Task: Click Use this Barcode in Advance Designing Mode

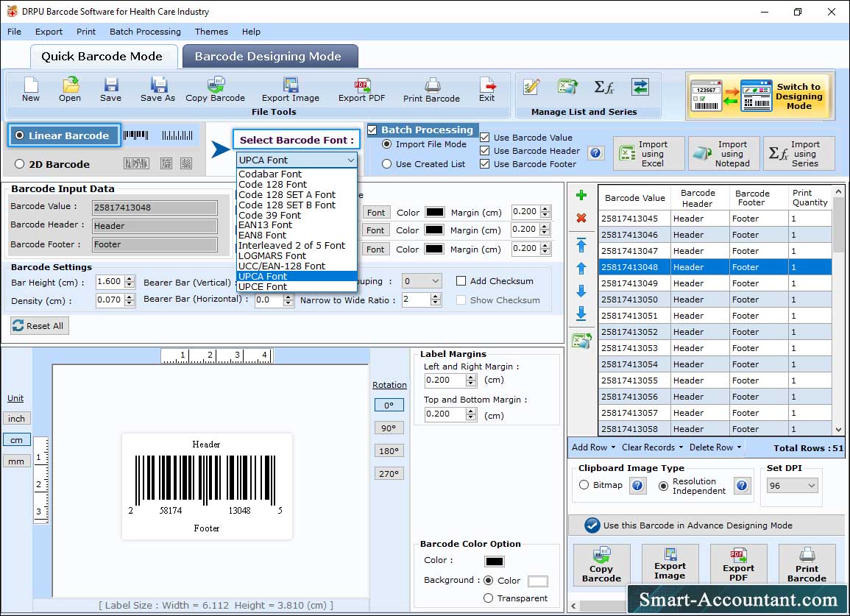Action: pos(707,525)
